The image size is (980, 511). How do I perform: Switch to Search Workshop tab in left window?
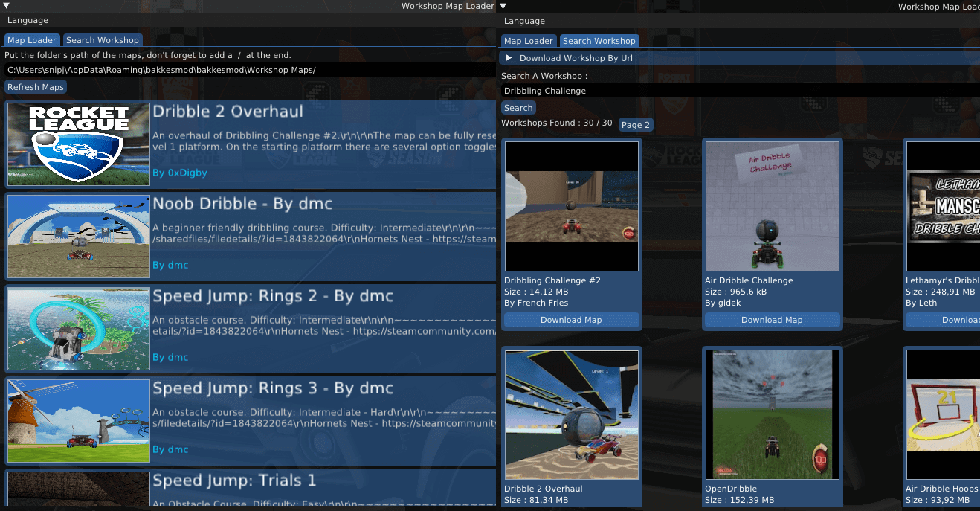tap(102, 40)
